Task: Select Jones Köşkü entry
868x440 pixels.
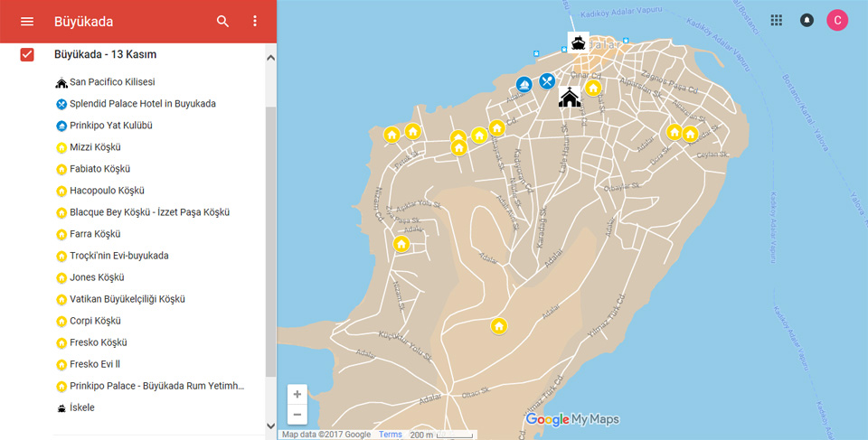Action: [97, 276]
